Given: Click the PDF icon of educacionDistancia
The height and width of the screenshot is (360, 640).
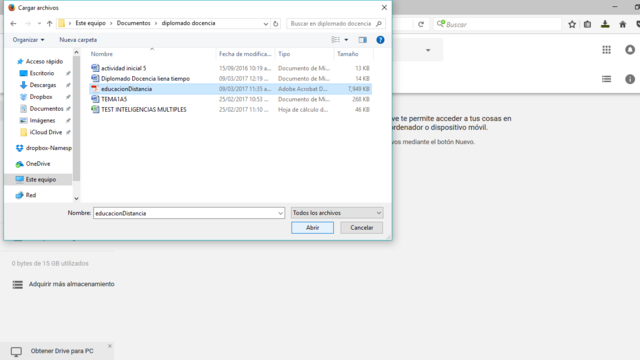Looking at the screenshot, I should pos(95,89).
